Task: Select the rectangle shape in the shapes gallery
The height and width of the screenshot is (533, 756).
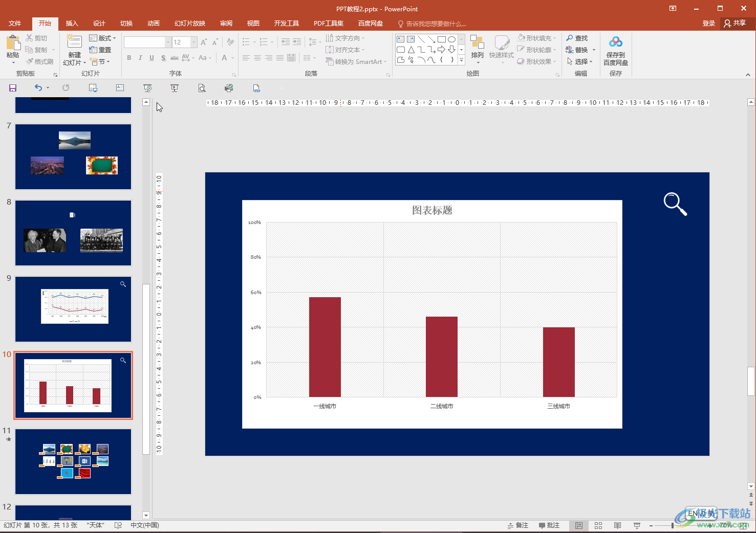Action: coord(441,39)
